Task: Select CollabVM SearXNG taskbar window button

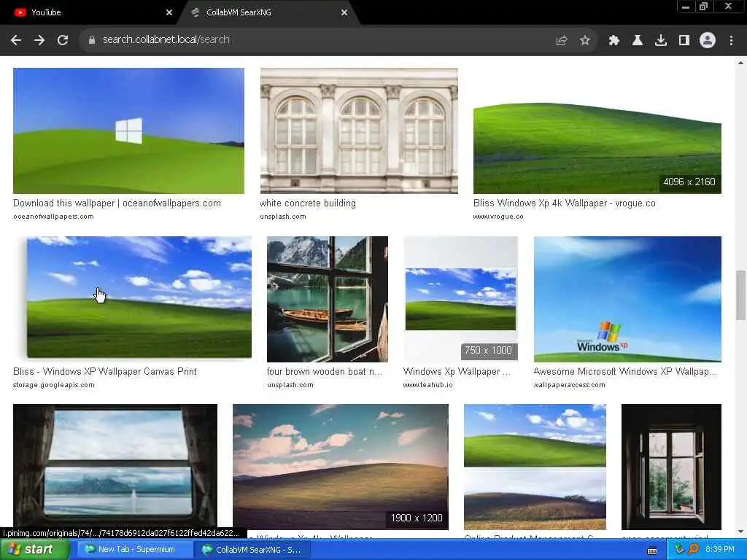Action: 252,550
